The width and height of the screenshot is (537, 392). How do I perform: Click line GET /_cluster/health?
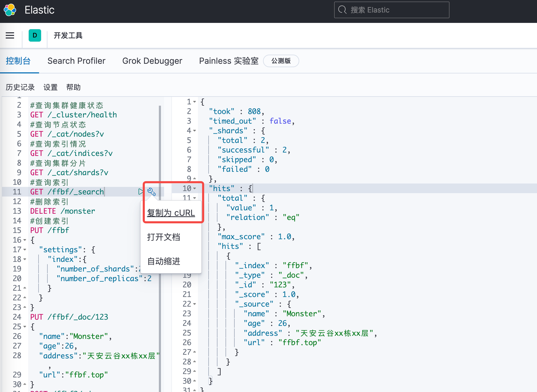point(73,115)
